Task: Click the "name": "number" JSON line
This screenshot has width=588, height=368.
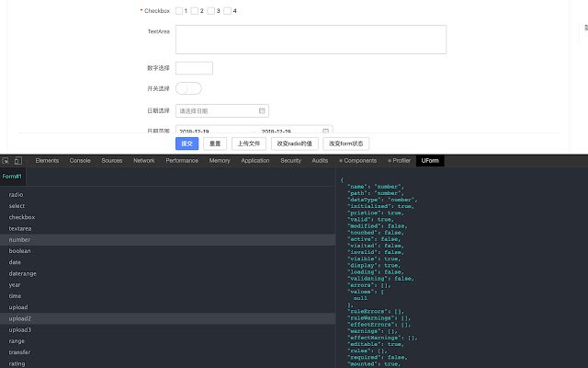Action: pos(376,187)
